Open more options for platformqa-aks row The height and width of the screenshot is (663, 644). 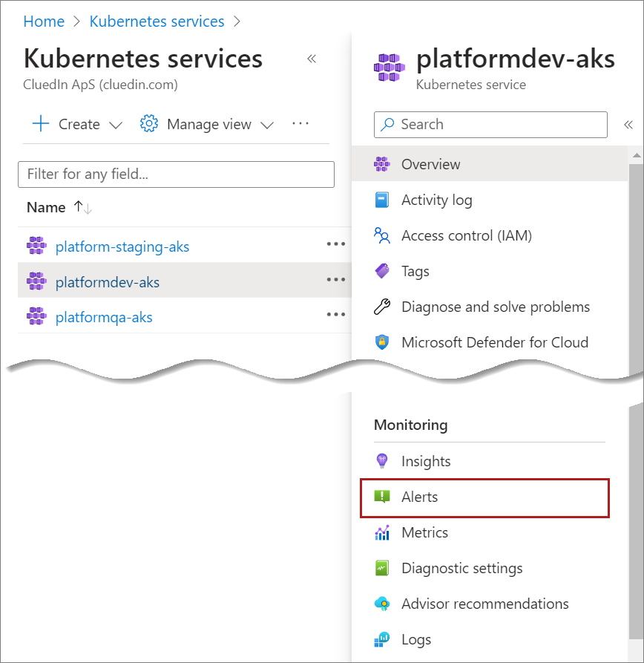tap(336, 315)
